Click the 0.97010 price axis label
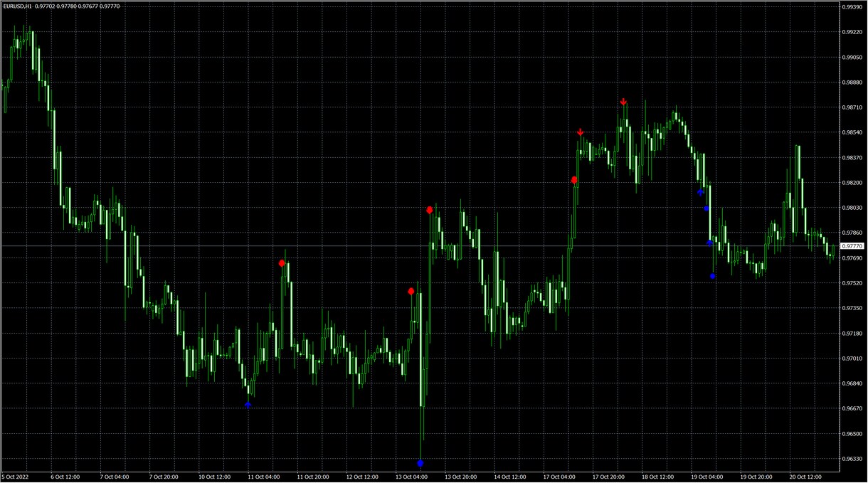Screen dimensions: 868x483 [852, 359]
